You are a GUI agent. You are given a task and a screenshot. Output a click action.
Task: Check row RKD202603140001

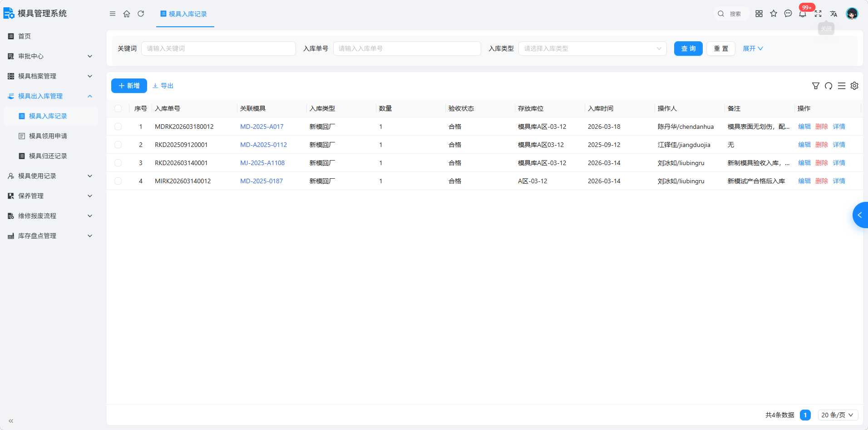[x=118, y=163]
